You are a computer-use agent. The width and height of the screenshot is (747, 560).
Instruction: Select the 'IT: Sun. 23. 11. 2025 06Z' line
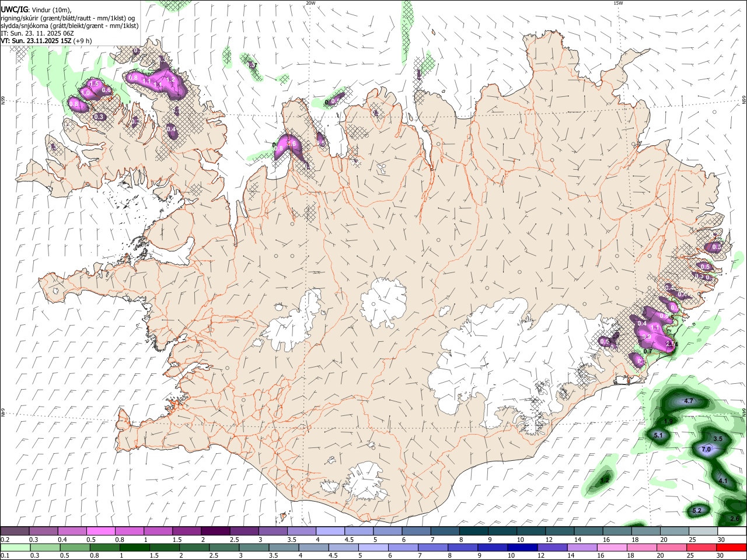pyautogui.click(x=37, y=33)
